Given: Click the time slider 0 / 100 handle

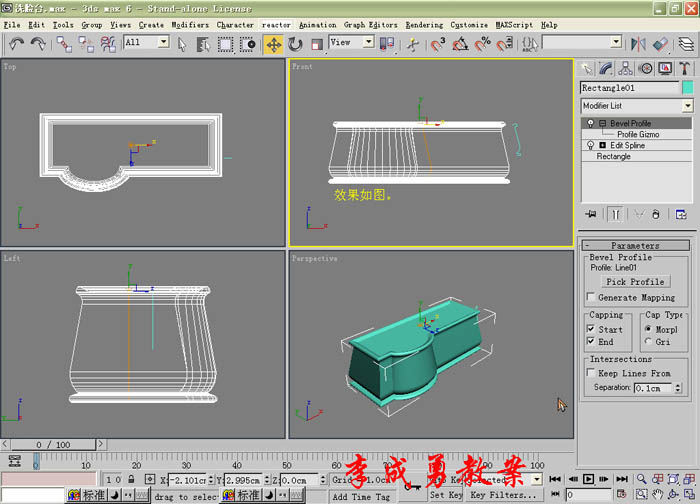Looking at the screenshot, I should point(53,445).
